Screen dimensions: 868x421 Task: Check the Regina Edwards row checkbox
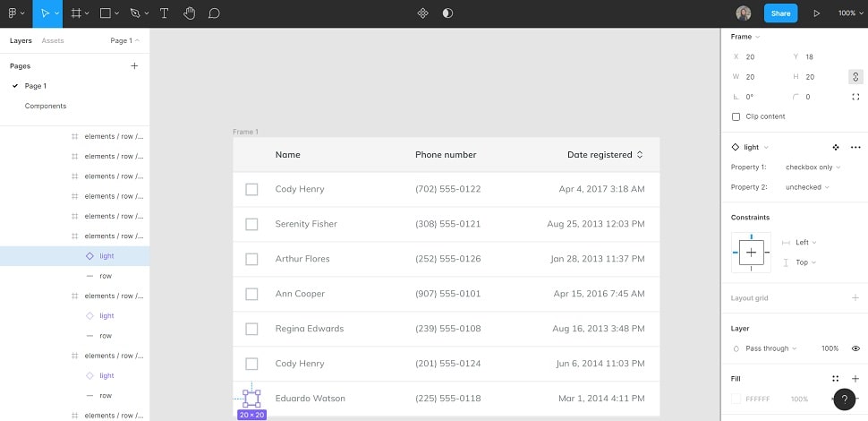(251, 329)
